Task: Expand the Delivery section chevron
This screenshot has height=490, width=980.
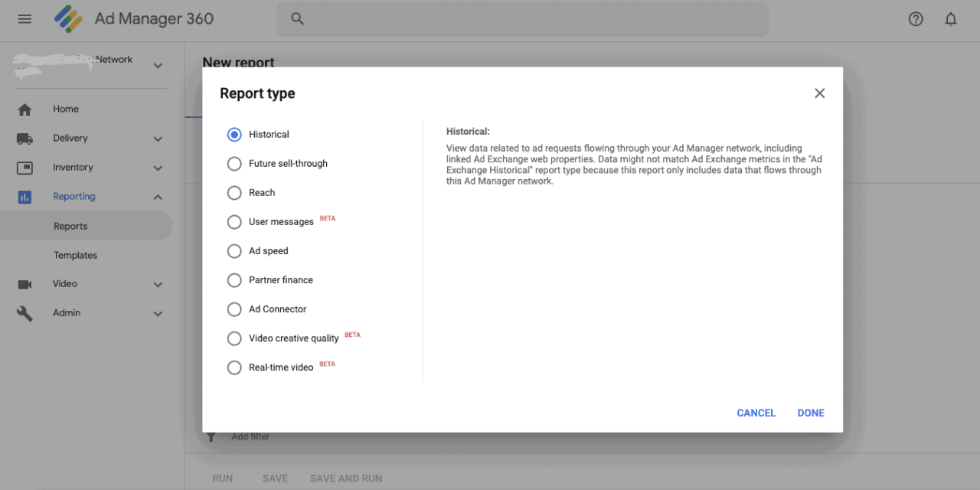Action: tap(158, 139)
